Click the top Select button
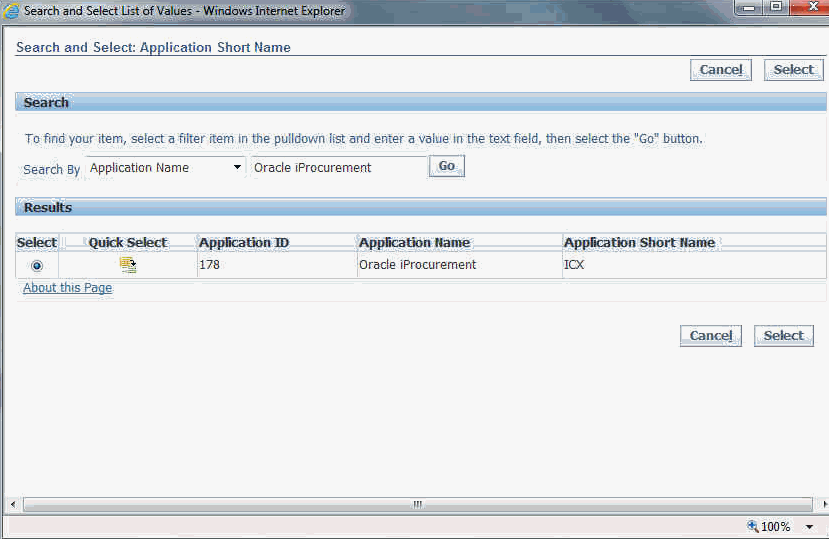 tap(793, 70)
